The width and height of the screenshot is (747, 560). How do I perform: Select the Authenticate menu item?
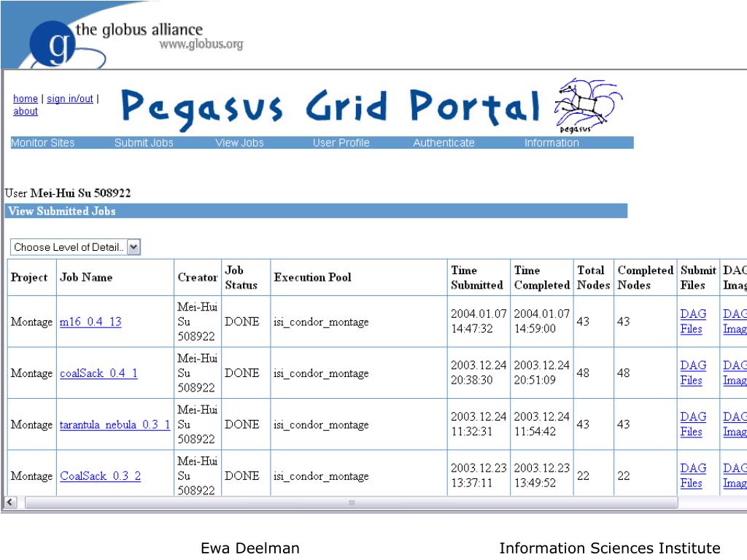tap(444, 142)
